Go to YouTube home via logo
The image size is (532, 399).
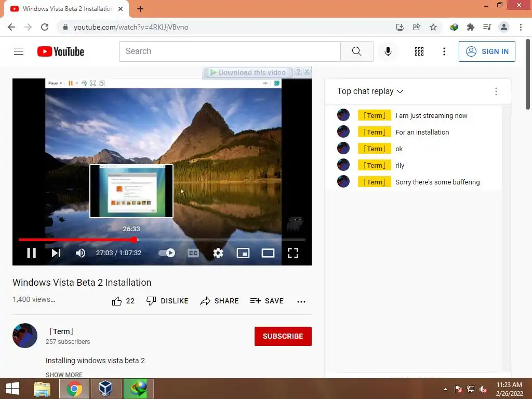[61, 51]
